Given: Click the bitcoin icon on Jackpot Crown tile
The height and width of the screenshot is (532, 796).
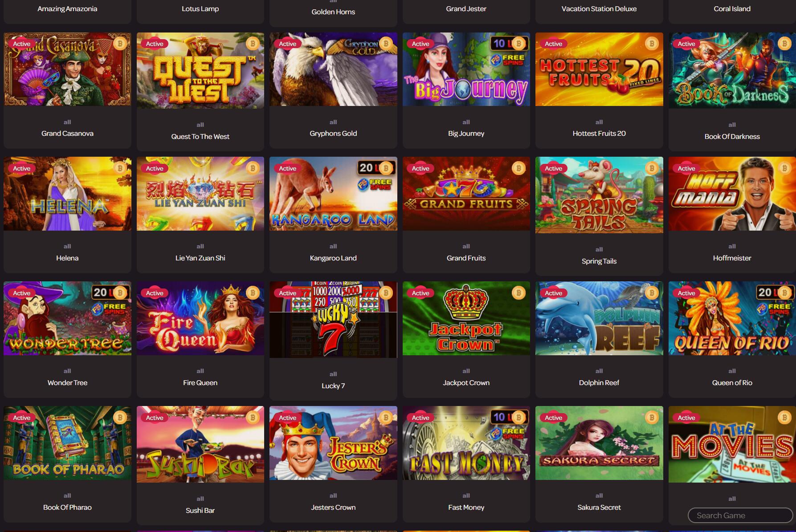Looking at the screenshot, I should [x=518, y=293].
